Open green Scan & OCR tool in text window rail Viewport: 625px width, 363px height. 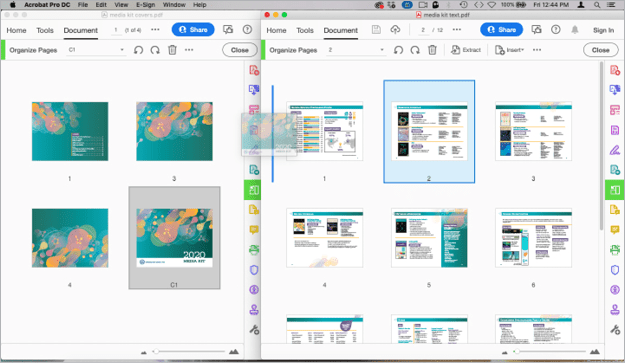coord(615,250)
